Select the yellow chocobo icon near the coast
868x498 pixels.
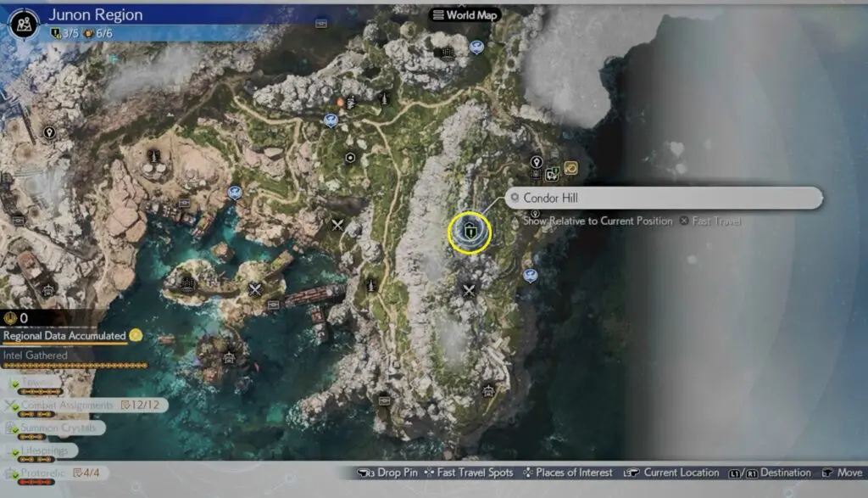pos(571,168)
